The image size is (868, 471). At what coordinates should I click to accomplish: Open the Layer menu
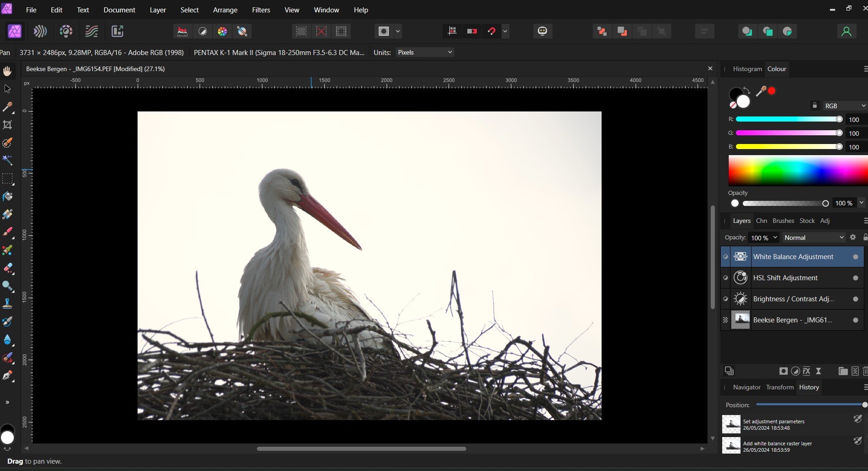coord(158,10)
